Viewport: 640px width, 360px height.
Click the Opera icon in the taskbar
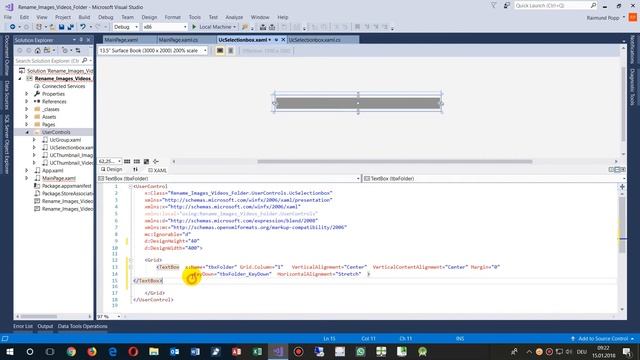click(133, 351)
